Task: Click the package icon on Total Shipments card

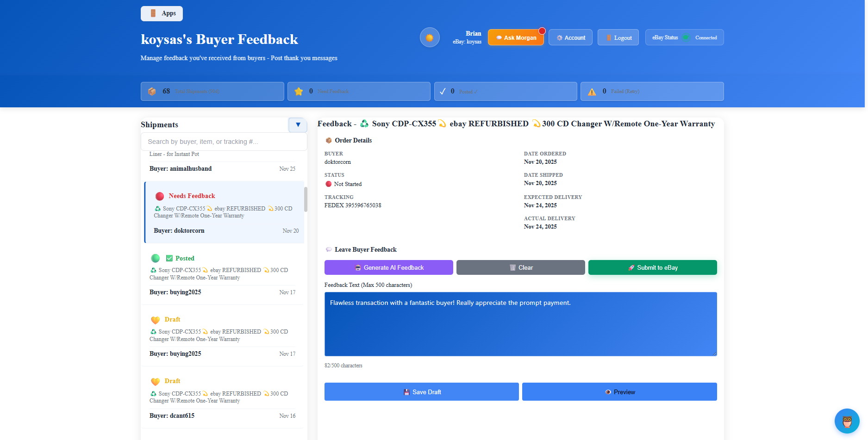Action: pos(152,91)
